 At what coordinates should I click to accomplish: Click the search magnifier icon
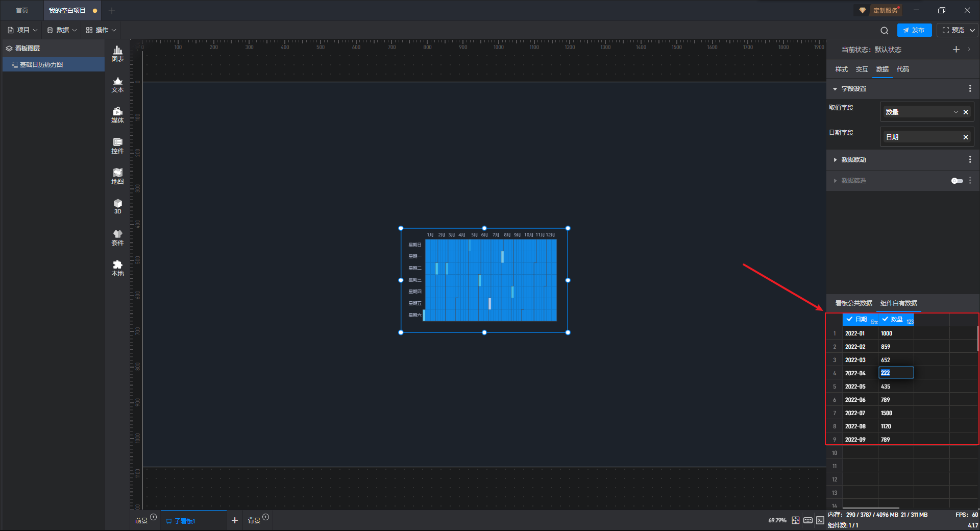click(x=885, y=30)
